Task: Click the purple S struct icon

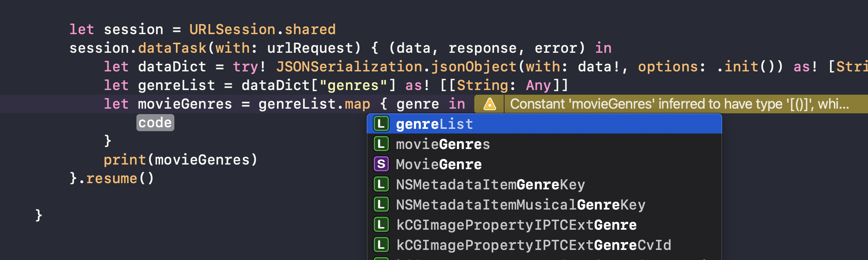Action: pyautogui.click(x=381, y=165)
